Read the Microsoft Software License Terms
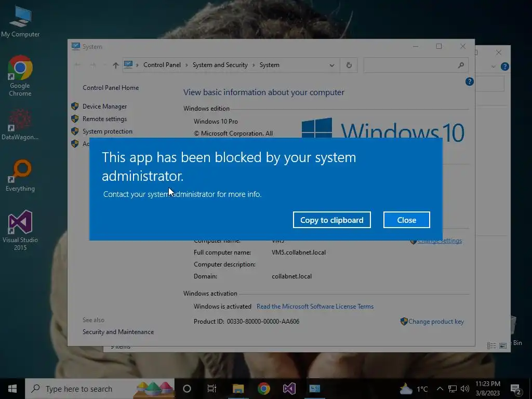Image resolution: width=532 pixels, height=399 pixels. tap(315, 307)
